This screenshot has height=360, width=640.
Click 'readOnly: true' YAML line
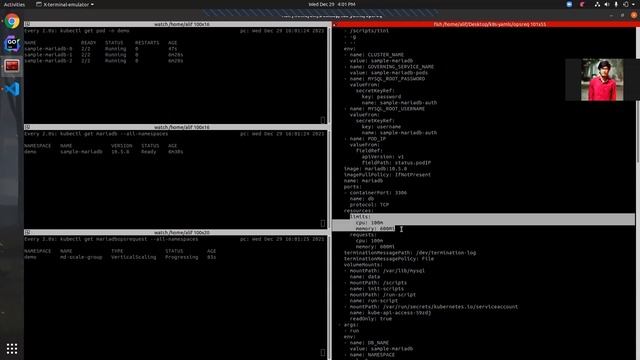[x=371, y=319]
